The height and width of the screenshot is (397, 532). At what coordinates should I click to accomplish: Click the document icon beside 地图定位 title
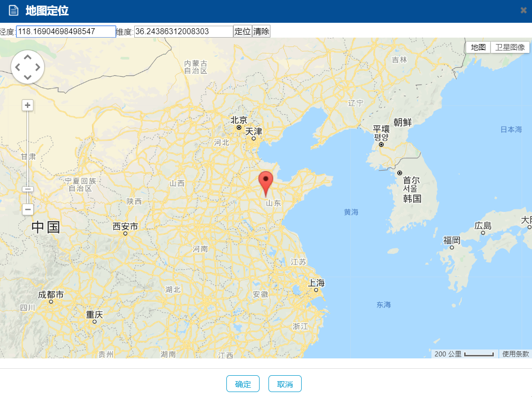click(x=13, y=10)
